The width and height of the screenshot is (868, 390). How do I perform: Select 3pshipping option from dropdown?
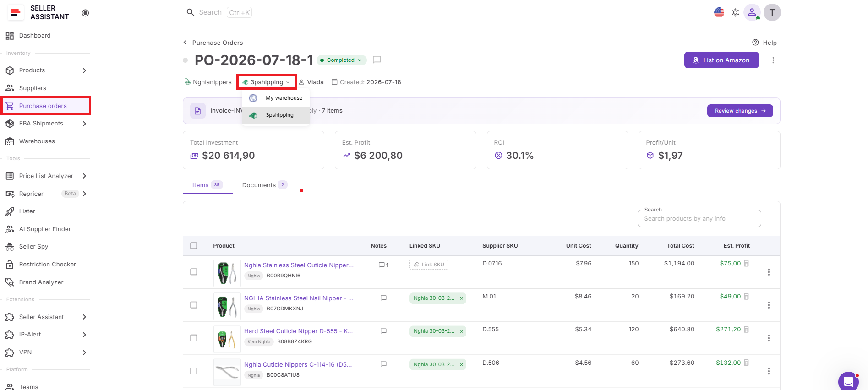click(x=276, y=115)
